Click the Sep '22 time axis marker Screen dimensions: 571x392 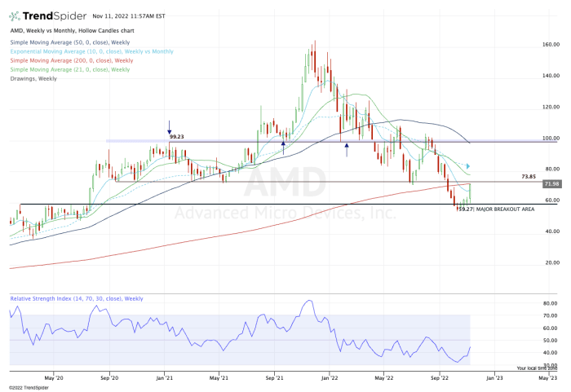[440, 377]
